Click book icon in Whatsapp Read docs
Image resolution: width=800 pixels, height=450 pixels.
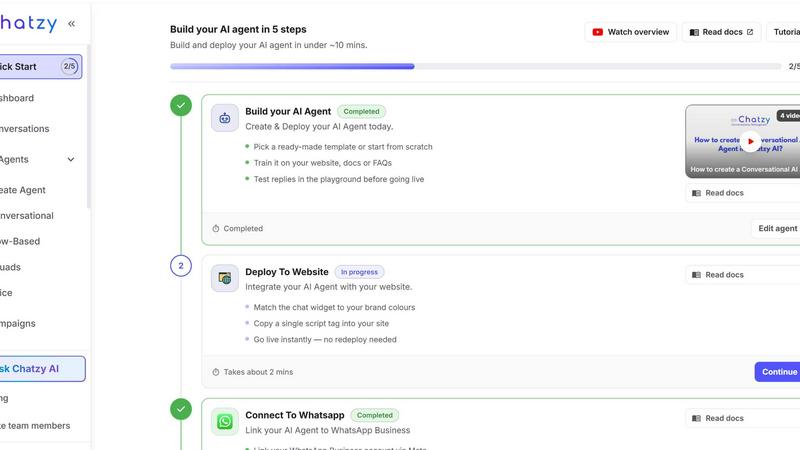click(696, 418)
